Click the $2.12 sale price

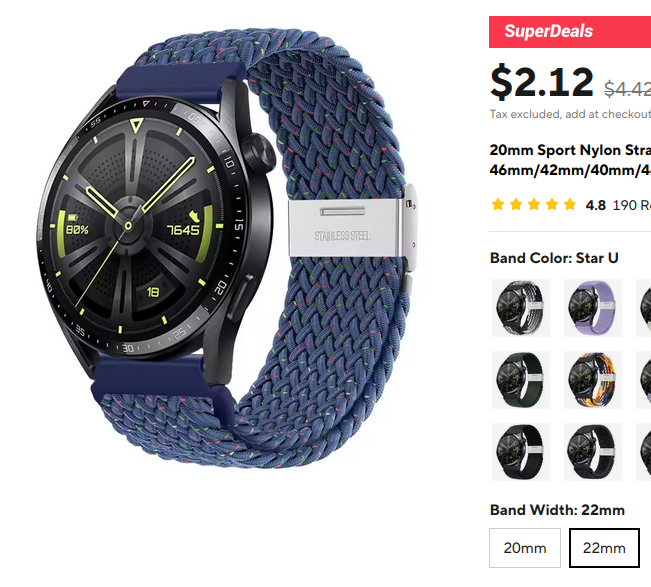point(541,81)
